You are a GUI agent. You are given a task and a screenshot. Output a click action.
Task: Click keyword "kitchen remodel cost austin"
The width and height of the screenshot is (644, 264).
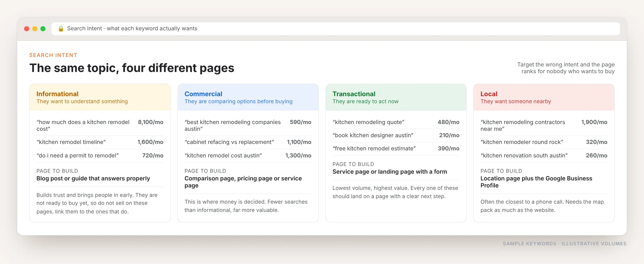223,155
